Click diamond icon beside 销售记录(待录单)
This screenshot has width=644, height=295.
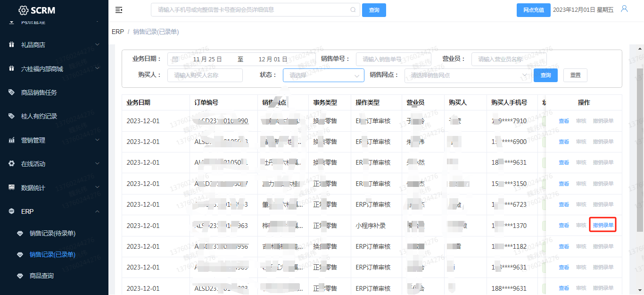point(20,233)
